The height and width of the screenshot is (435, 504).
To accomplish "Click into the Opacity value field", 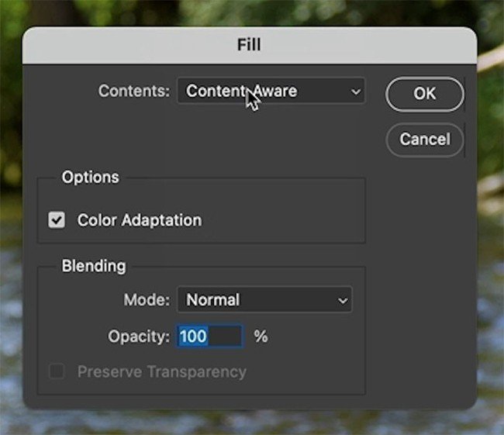I will [x=210, y=337].
